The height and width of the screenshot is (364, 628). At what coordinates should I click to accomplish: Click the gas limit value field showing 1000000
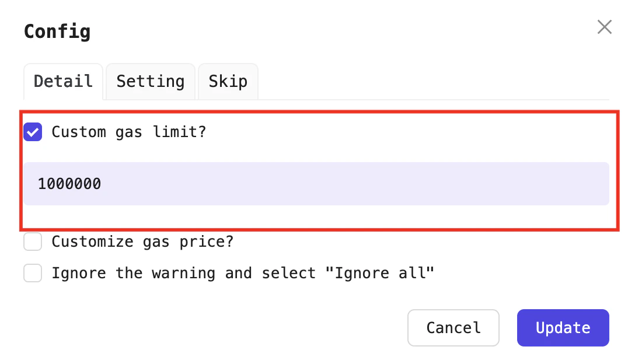pos(316,183)
